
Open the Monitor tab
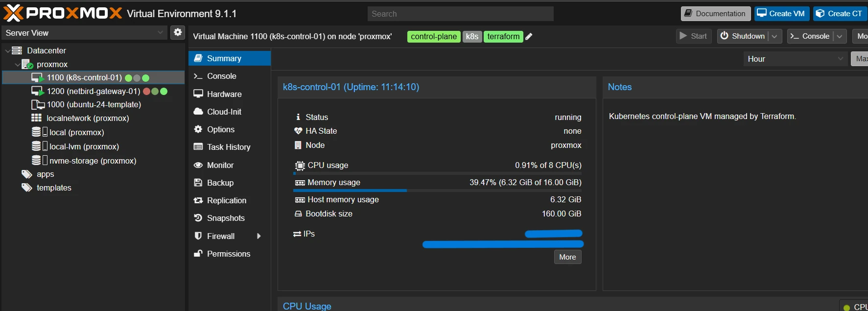[x=230, y=165]
